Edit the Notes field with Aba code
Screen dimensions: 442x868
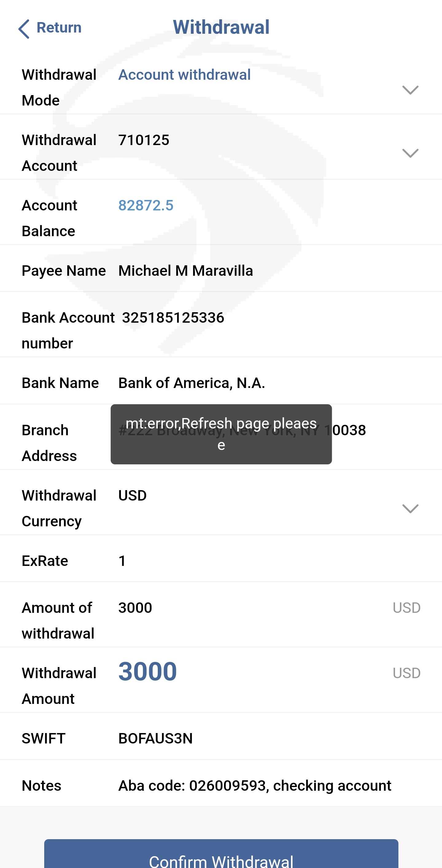point(254,786)
